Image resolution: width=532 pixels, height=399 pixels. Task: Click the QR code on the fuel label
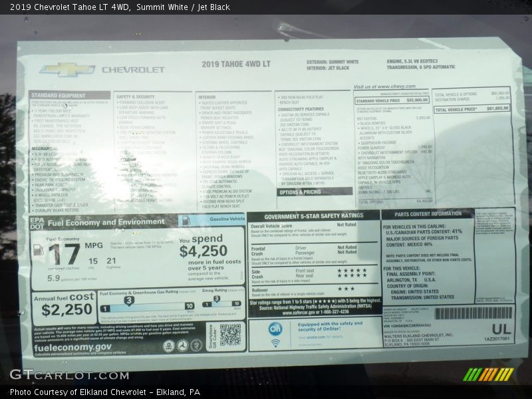coord(230,334)
